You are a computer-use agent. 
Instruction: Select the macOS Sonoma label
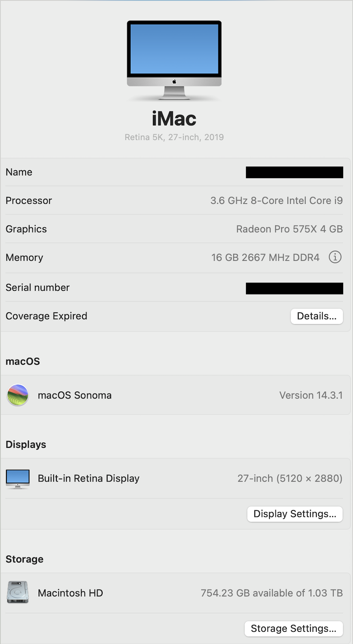click(x=75, y=395)
